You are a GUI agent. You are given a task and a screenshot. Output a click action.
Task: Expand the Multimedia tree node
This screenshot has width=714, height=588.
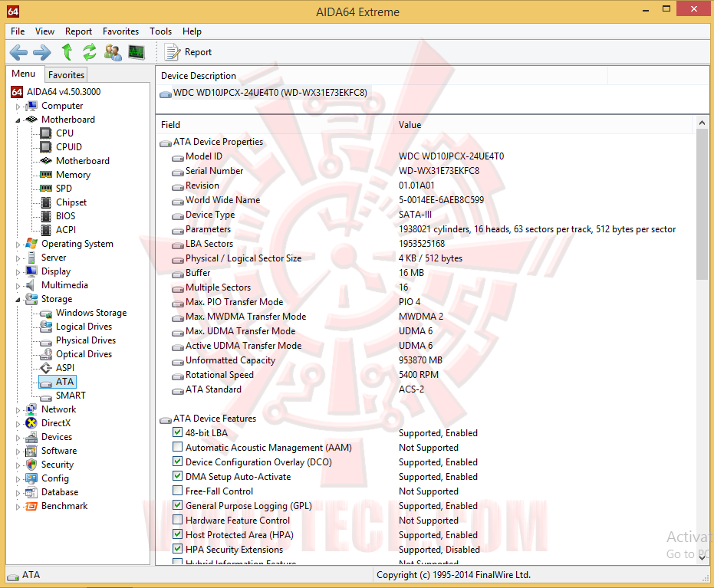pos(18,286)
